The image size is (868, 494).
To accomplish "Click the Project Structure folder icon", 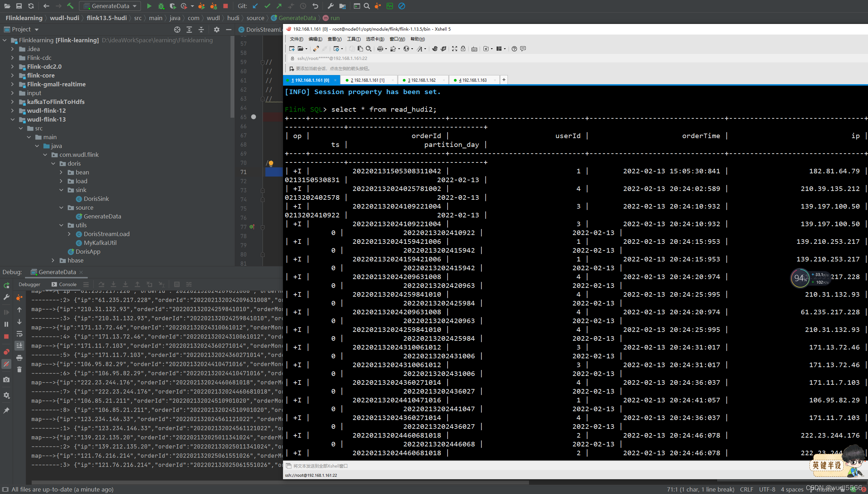I will click(x=342, y=6).
